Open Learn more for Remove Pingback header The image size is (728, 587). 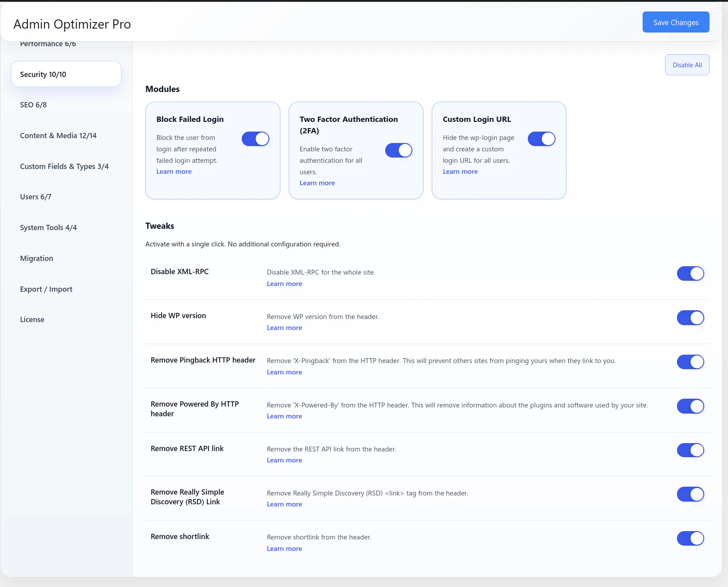(x=284, y=372)
